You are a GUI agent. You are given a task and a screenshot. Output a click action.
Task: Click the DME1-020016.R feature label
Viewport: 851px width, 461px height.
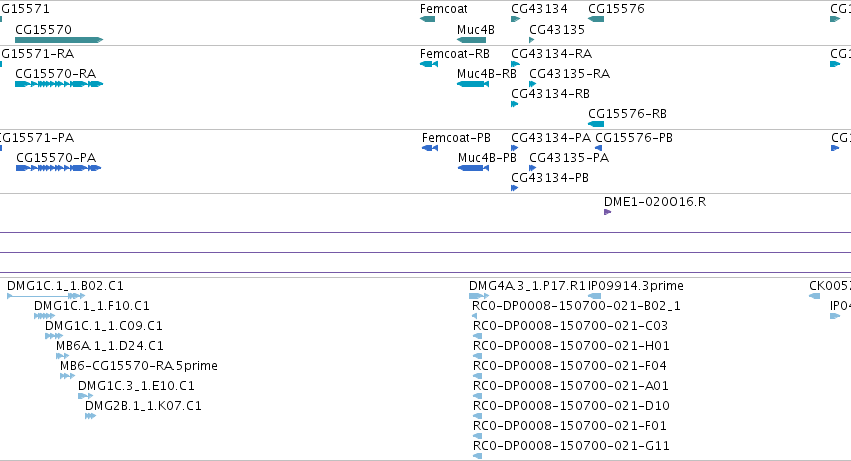[x=655, y=202]
